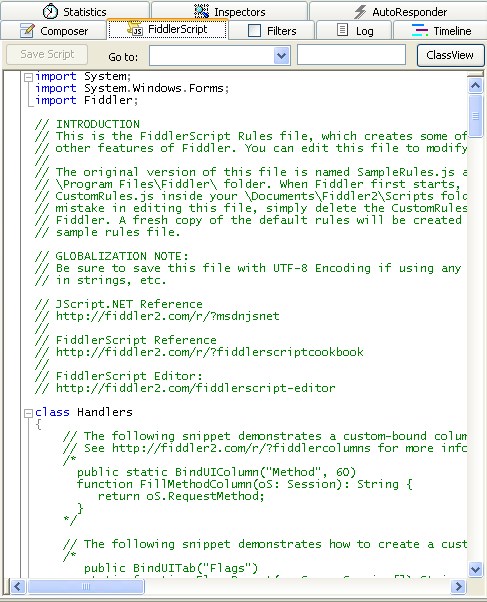The image size is (487, 602).
Task: Open the Statistics tab
Action: [x=75, y=11]
